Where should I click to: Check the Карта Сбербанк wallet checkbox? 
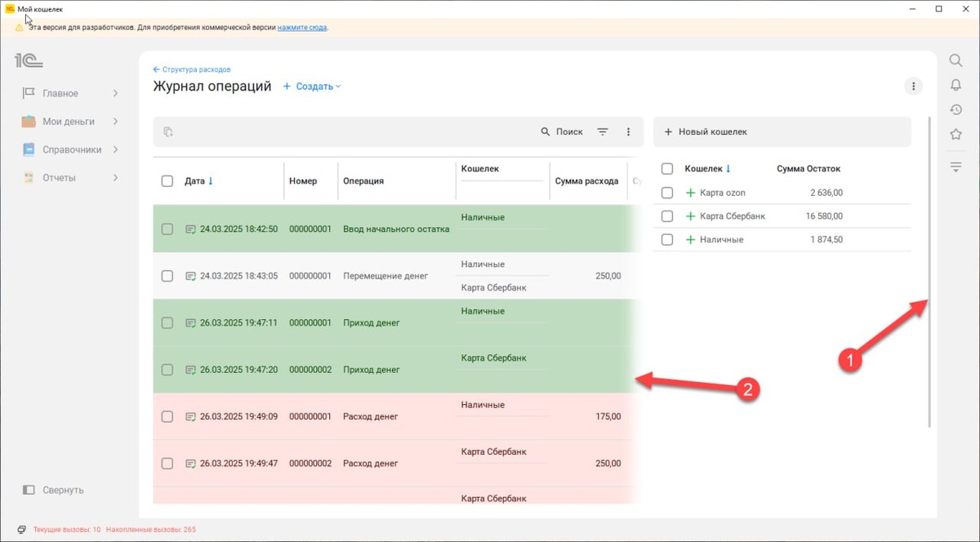(x=667, y=216)
